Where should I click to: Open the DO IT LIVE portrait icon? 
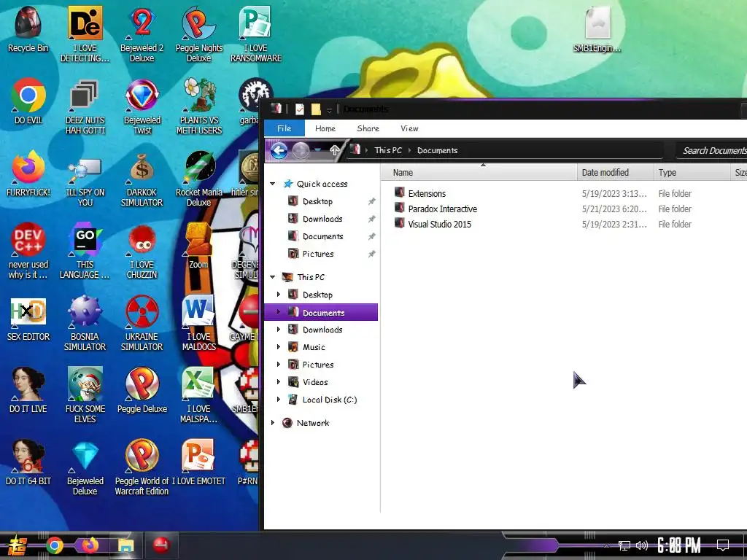pyautogui.click(x=28, y=392)
